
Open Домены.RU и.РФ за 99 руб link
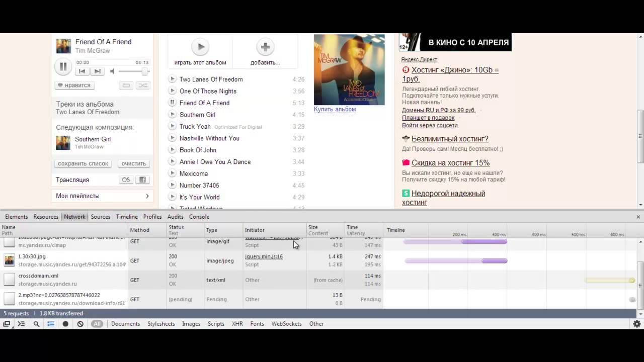point(439,110)
